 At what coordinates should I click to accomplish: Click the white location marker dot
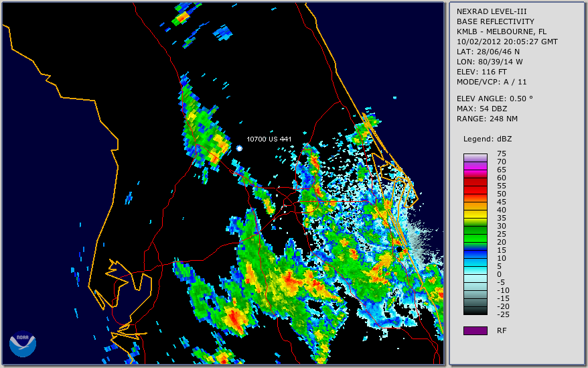click(x=239, y=148)
